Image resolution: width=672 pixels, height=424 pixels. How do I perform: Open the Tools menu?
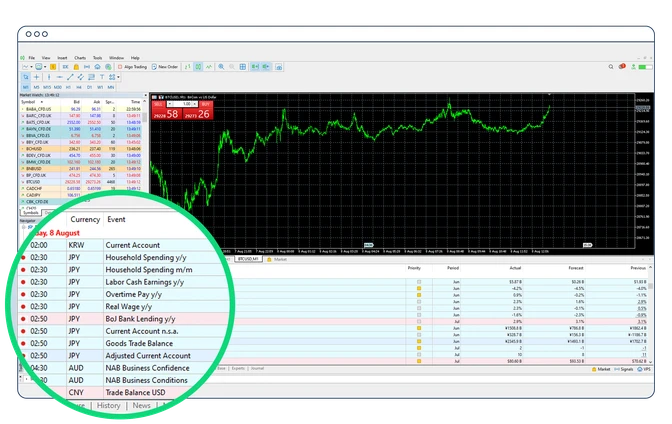pos(98,58)
